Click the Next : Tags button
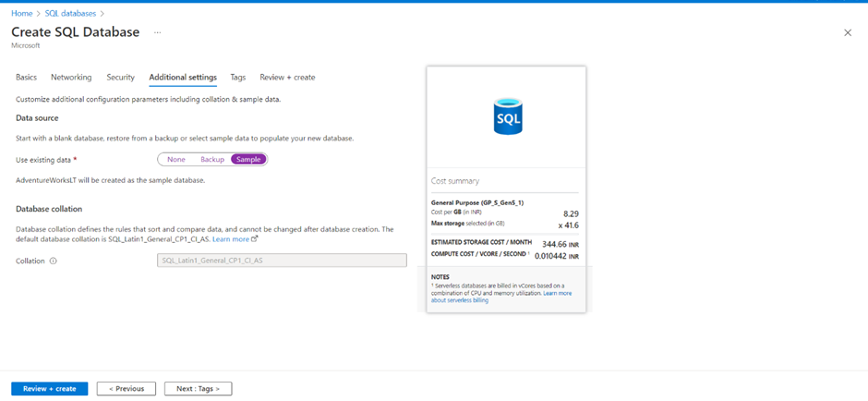The image size is (868, 401). (x=199, y=389)
